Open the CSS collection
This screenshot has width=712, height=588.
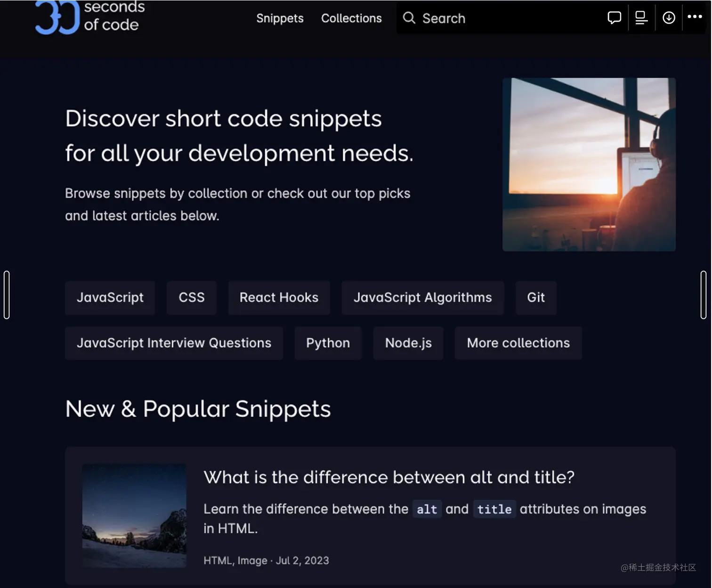192,298
